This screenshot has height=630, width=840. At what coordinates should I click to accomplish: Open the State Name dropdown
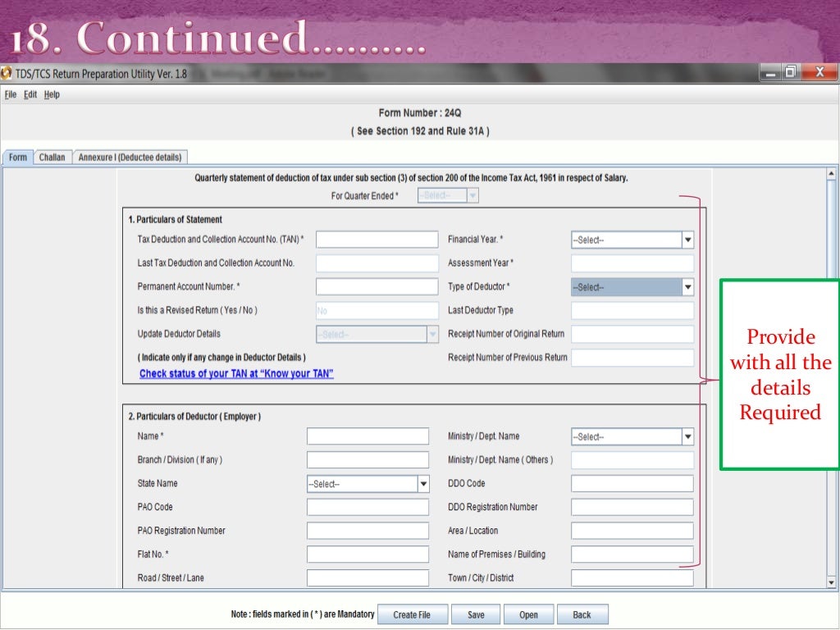[368, 484]
